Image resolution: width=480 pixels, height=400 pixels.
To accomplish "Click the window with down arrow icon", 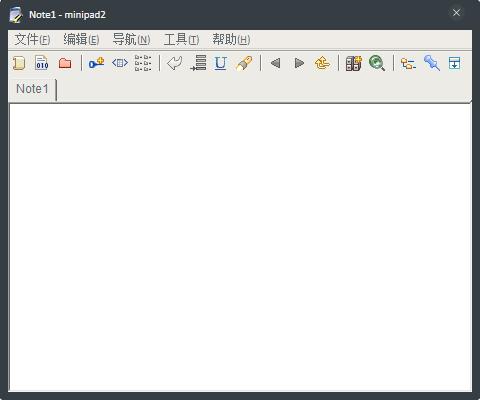I will click(455, 63).
